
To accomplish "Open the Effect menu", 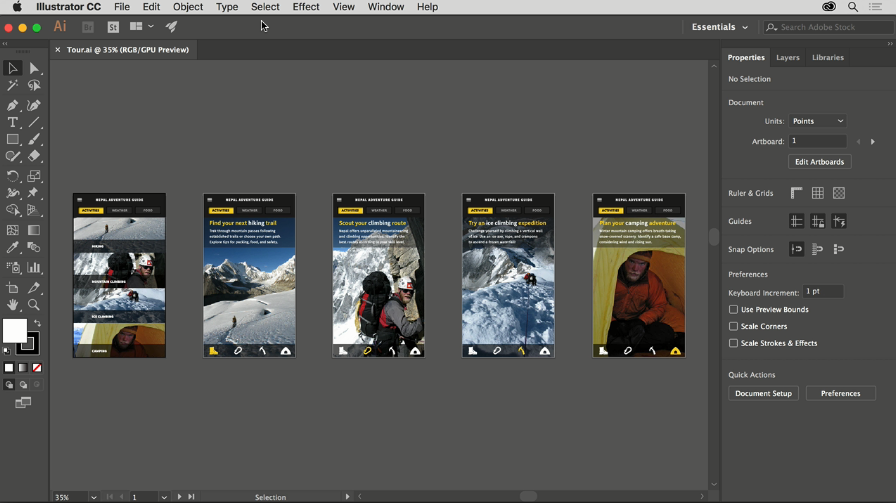I will 306,7.
